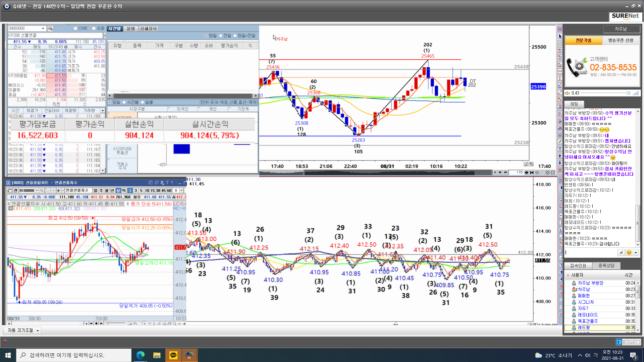Select the arrow pointer drawing tool
The width and height of the screenshot is (644, 362).
click(x=560, y=36)
